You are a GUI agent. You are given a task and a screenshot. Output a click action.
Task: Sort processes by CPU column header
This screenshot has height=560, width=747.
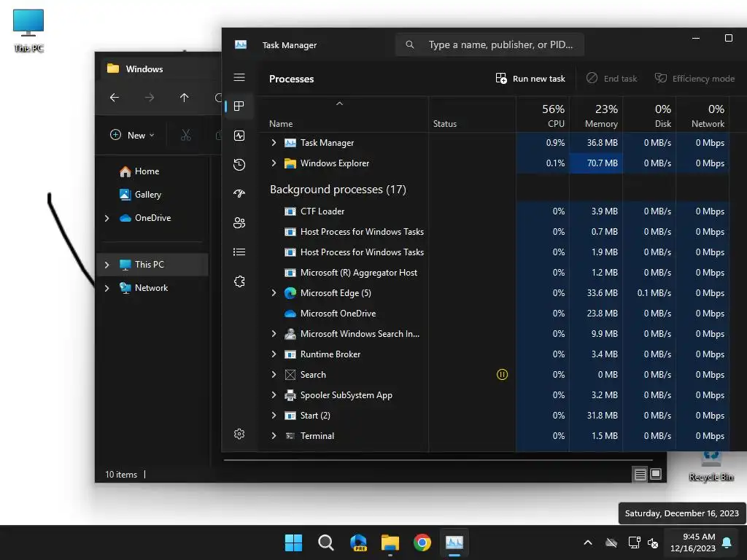pos(543,116)
